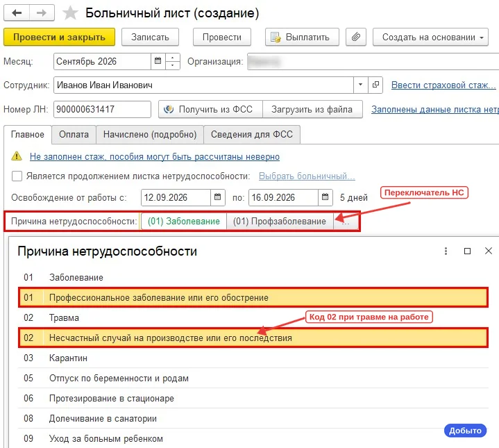Open the Сведения для ФСС tab
This screenshot has height=448, width=499.
[x=252, y=134]
